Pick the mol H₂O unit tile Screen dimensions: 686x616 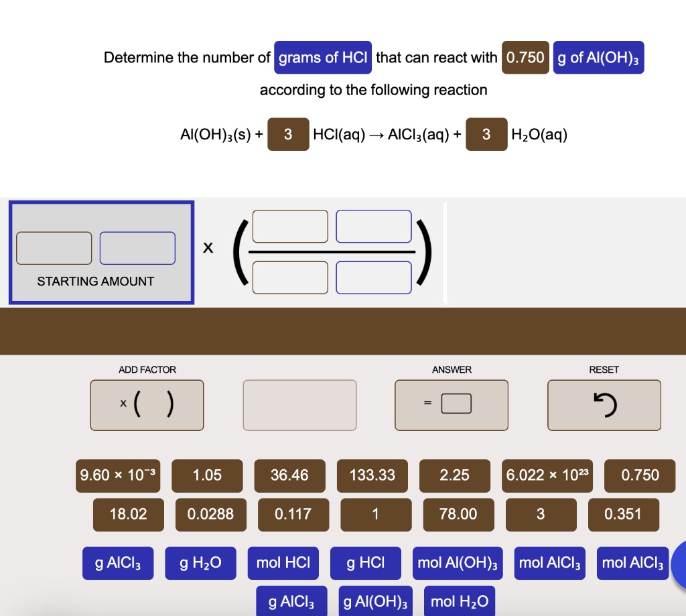point(460,601)
